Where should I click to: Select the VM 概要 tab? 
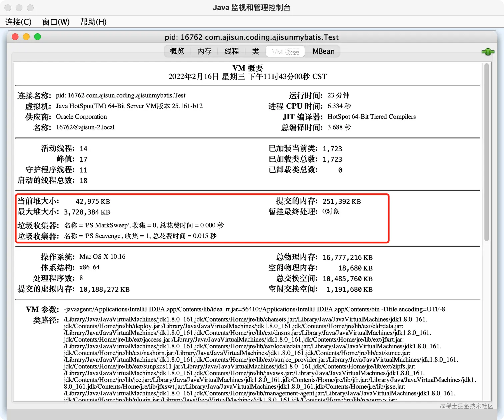click(x=285, y=51)
